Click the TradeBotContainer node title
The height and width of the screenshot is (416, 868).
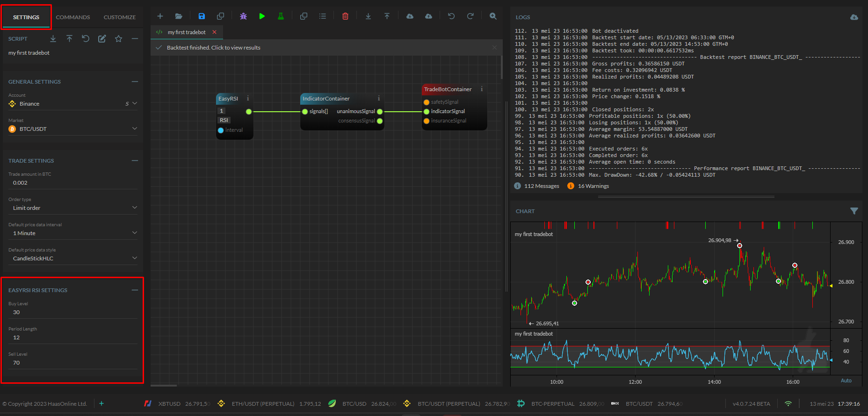click(448, 89)
